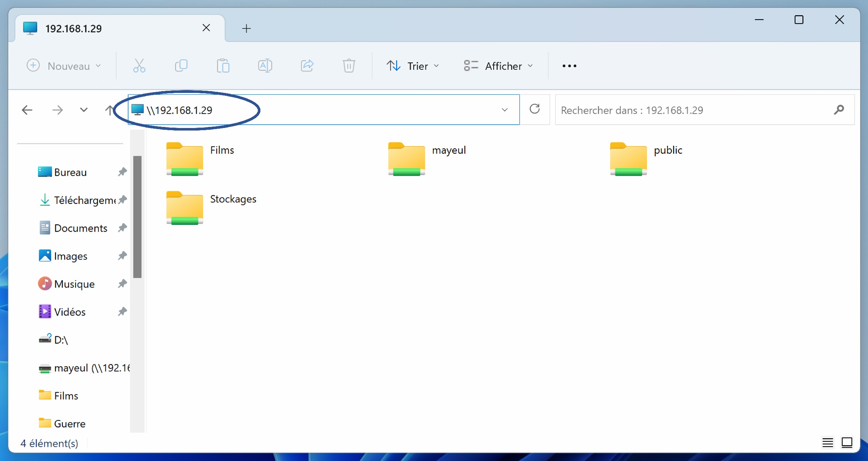This screenshot has width=868, height=461.
Task: Click the Delete trash icon
Action: (x=349, y=66)
